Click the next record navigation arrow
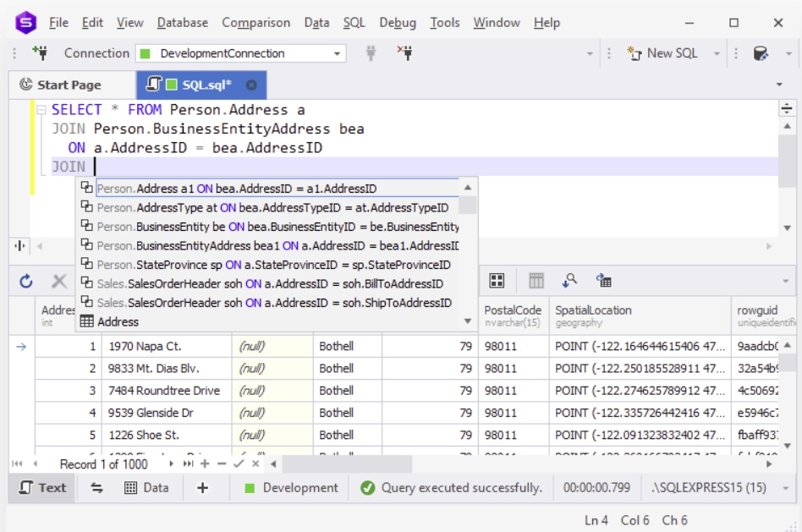802x532 pixels. (172, 464)
